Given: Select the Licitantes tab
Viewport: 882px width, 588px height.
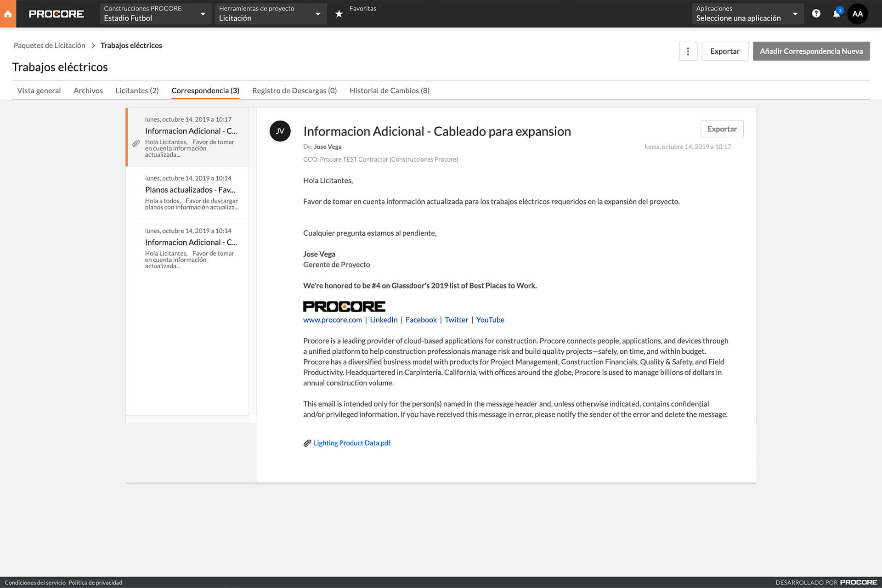Looking at the screenshot, I should pyautogui.click(x=137, y=90).
